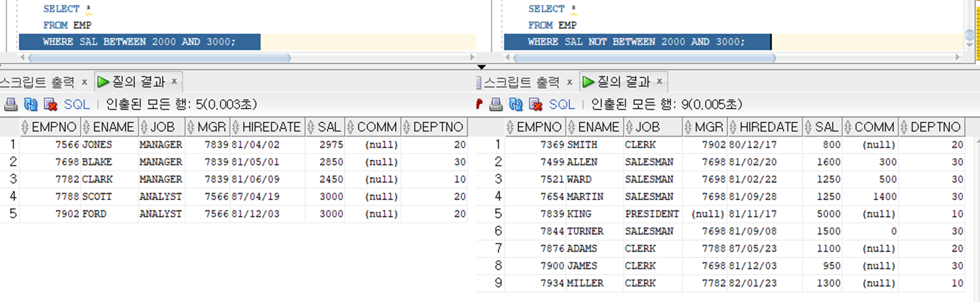Click SQL link in left result toolbar
Screen dimensions: 980x302
(76, 104)
